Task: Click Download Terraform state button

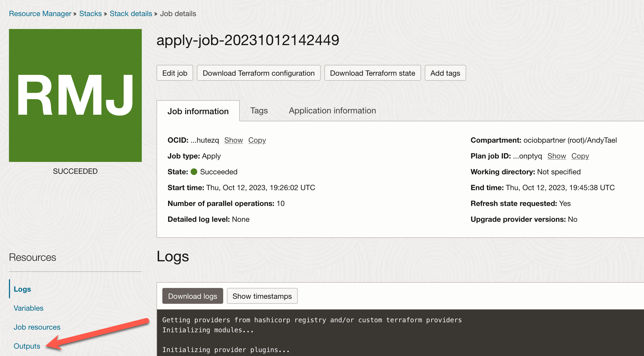Action: coord(372,73)
